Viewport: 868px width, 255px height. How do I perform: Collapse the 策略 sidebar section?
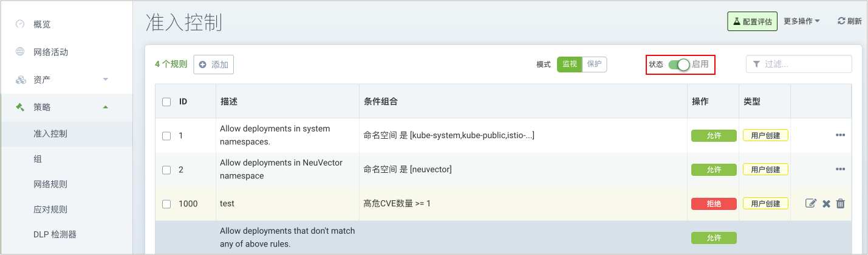[x=105, y=107]
